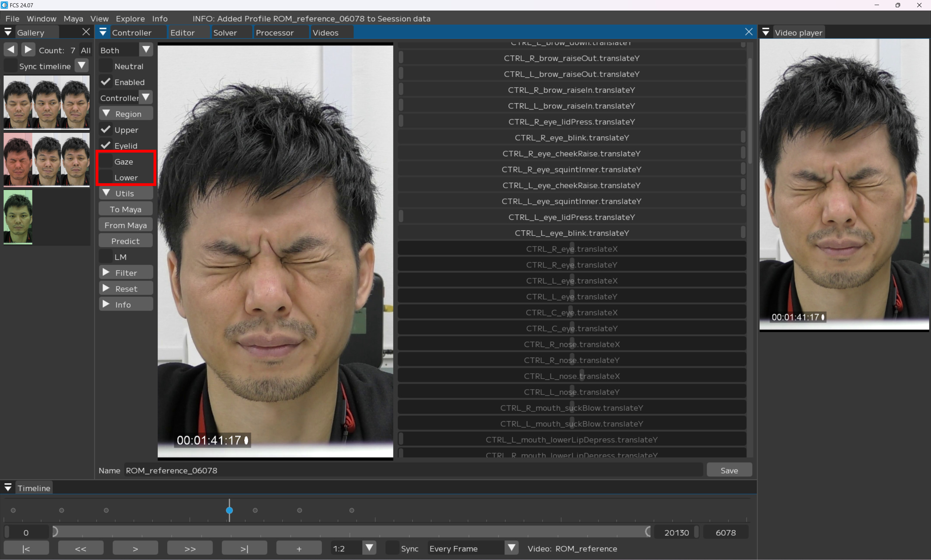Image resolution: width=931 pixels, height=560 pixels.
Task: Switch to the Solver tab
Action: 225,33
